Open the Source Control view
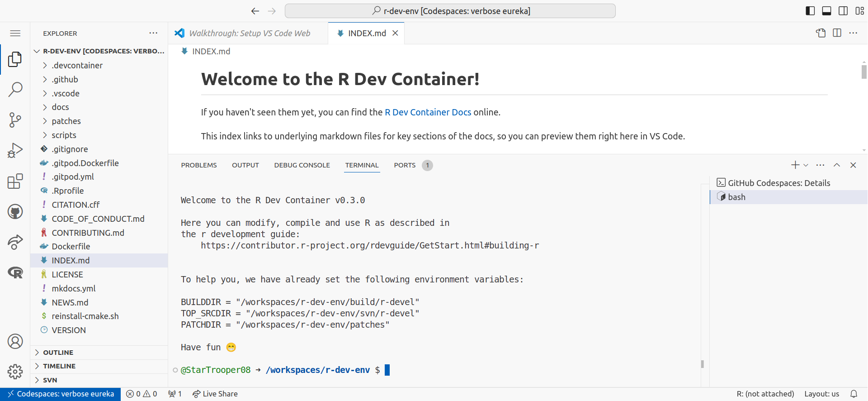868x401 pixels. coord(15,120)
